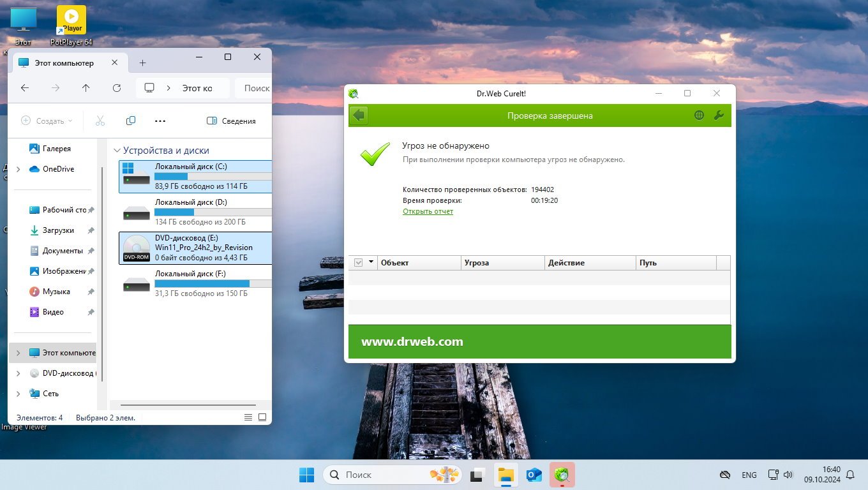Click the Cut scissors icon

pos(100,121)
